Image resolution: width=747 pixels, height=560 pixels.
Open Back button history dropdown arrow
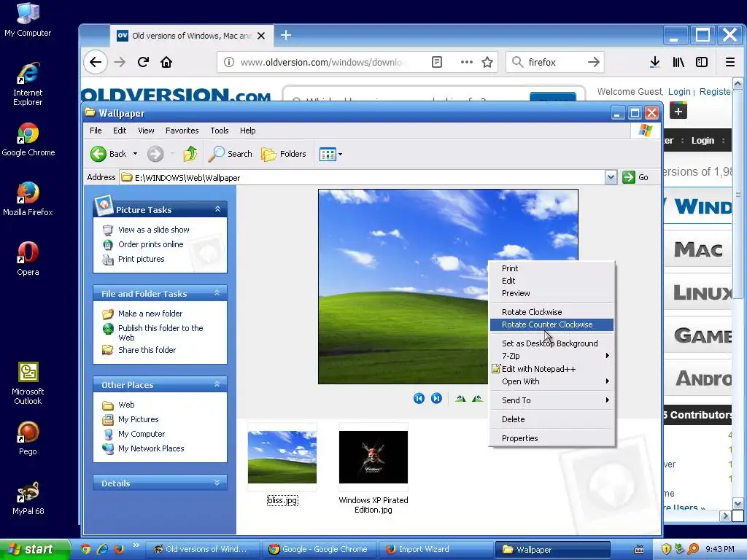pyautogui.click(x=135, y=154)
